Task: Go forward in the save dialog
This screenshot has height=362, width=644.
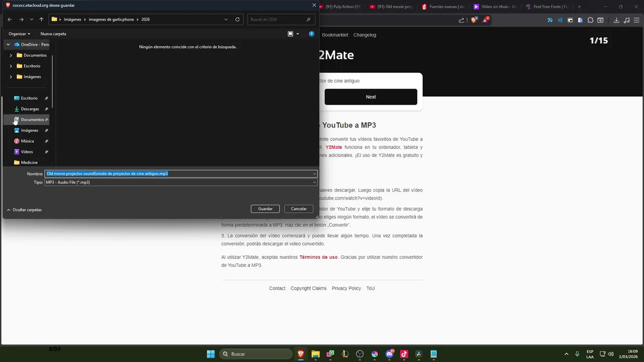Action: pos(21,19)
